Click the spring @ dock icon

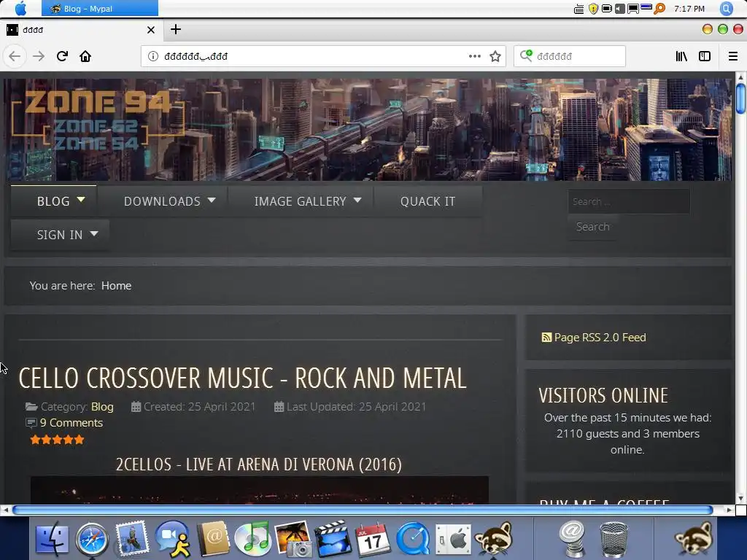pyautogui.click(x=572, y=539)
